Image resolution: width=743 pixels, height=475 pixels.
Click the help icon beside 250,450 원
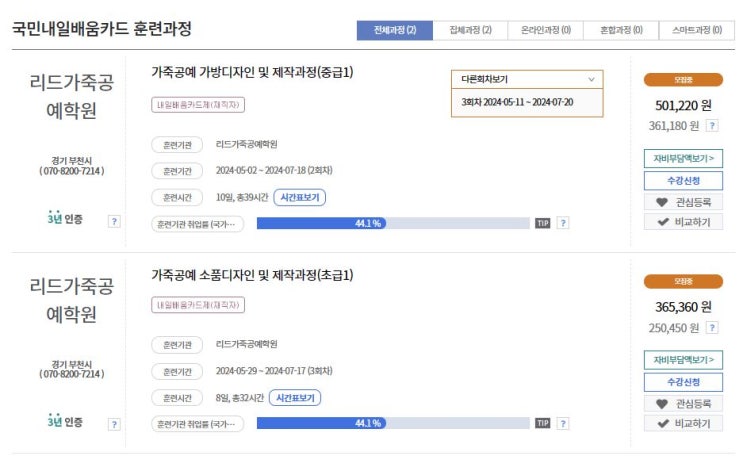712,327
